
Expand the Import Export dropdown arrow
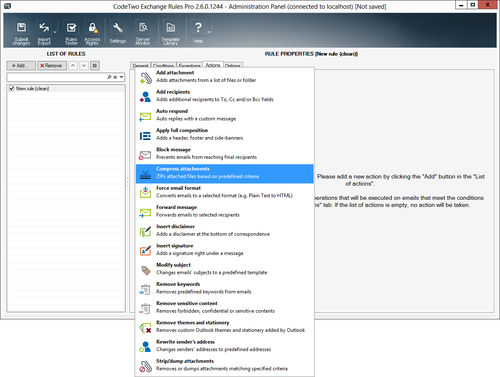(x=55, y=32)
